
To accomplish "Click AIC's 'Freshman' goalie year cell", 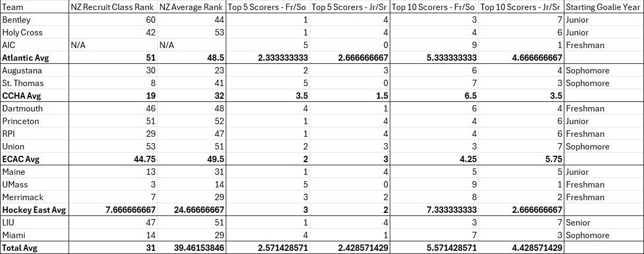I will tap(604, 45).
